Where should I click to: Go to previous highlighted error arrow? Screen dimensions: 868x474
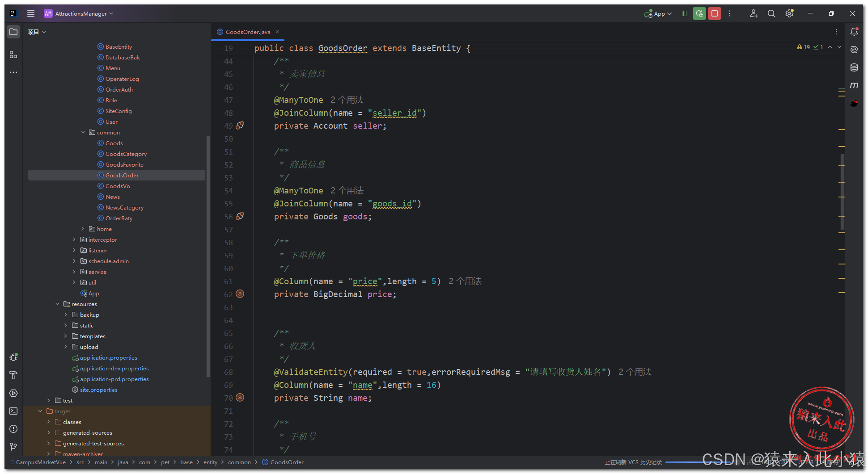pos(830,47)
